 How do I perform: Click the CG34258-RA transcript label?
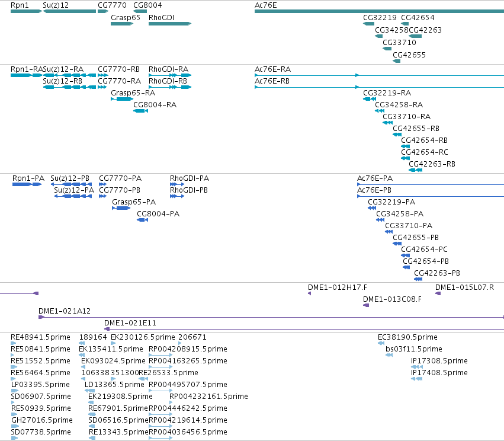point(399,104)
